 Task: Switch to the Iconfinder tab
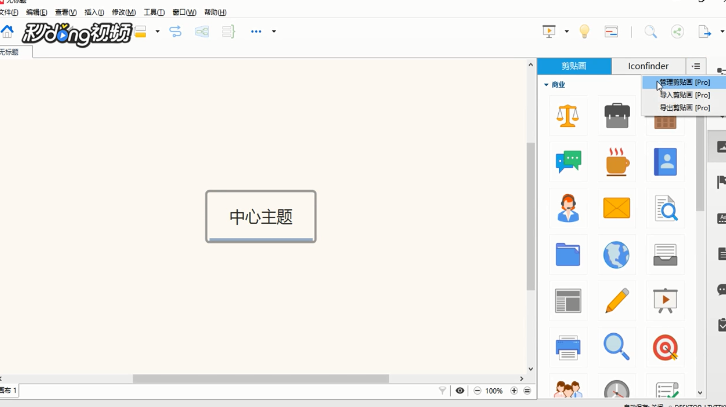click(648, 66)
